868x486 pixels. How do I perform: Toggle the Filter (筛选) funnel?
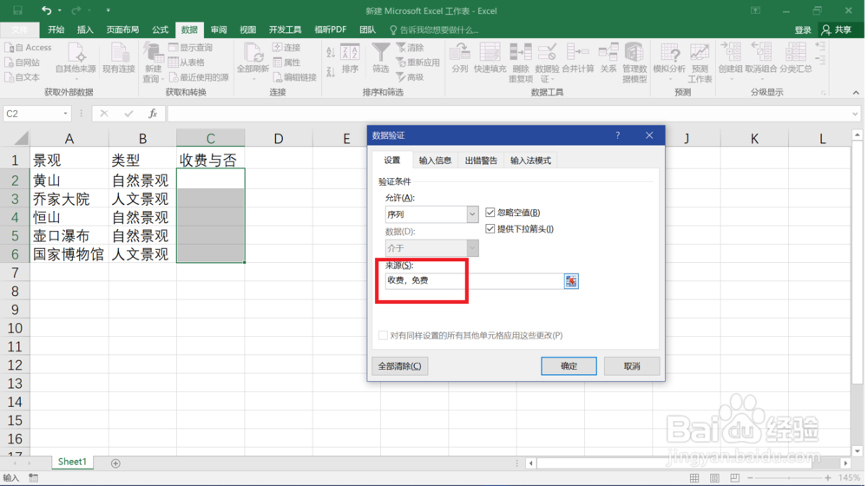tap(380, 59)
